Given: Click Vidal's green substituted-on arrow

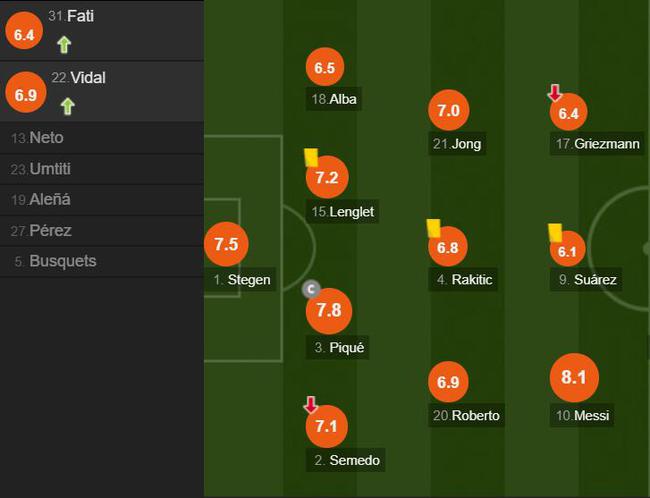Looking at the screenshot, I should [68, 107].
